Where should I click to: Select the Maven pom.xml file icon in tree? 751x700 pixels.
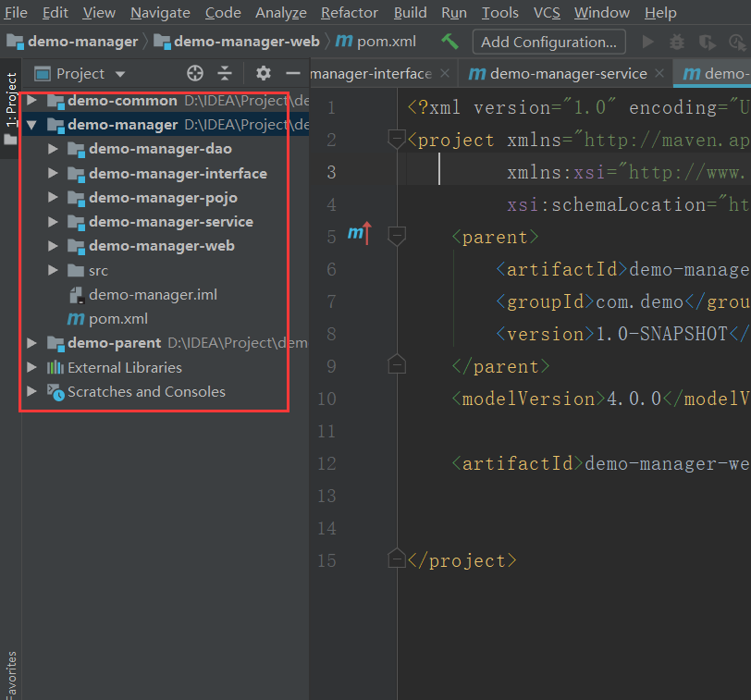pyautogui.click(x=76, y=319)
